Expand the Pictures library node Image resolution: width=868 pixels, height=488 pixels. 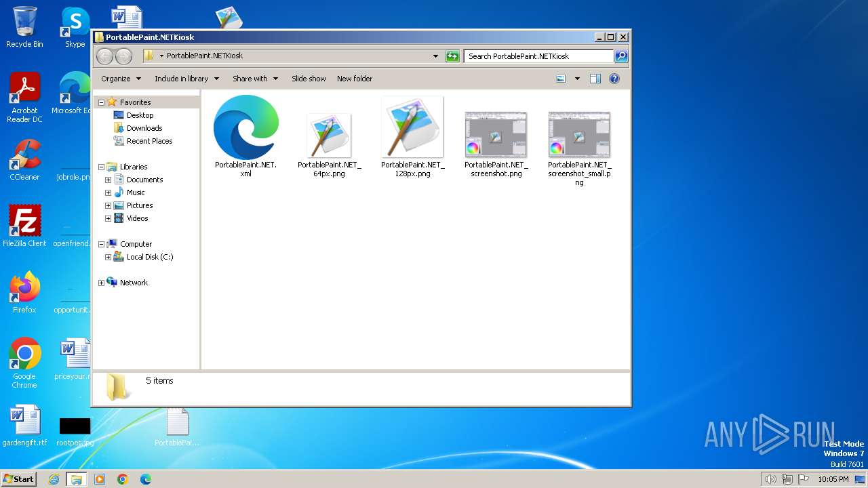click(108, 205)
